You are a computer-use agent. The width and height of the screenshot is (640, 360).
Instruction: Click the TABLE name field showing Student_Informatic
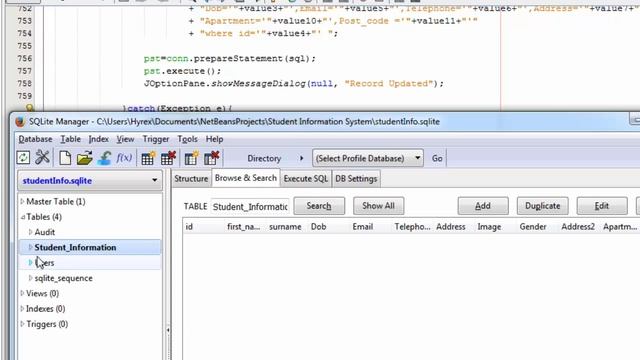point(250,207)
